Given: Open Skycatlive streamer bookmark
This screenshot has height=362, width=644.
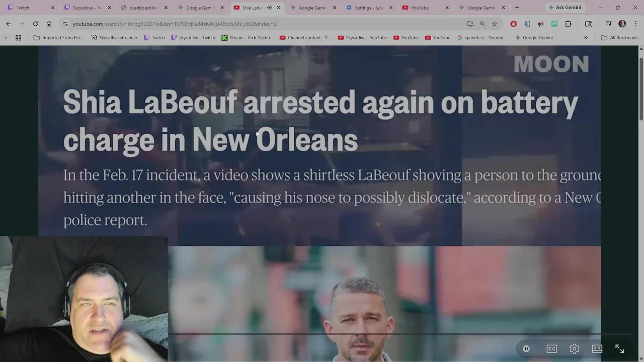Looking at the screenshot, I should click(x=114, y=38).
